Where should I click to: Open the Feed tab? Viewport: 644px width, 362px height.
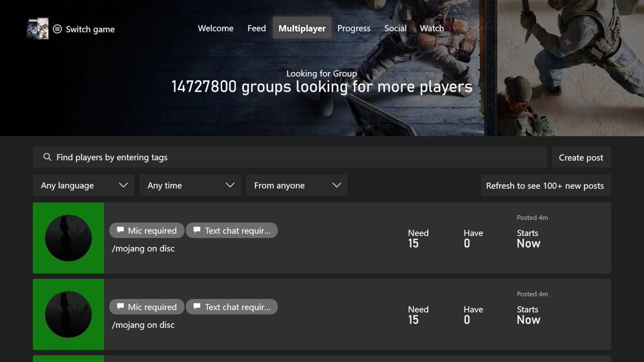[256, 28]
